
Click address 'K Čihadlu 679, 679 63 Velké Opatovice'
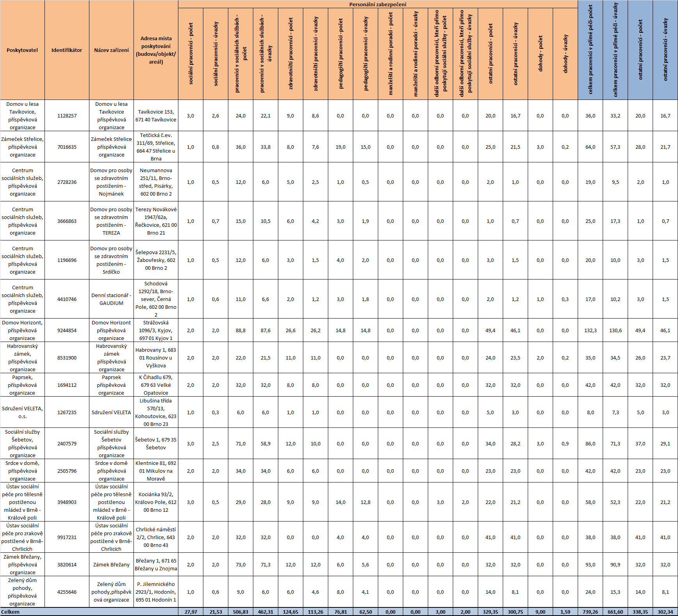click(x=156, y=385)
